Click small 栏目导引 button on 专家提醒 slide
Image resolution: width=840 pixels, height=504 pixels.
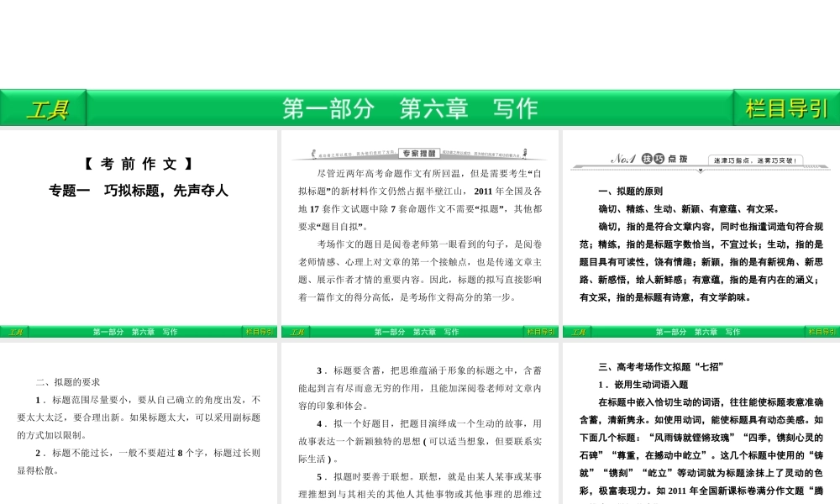click(540, 332)
